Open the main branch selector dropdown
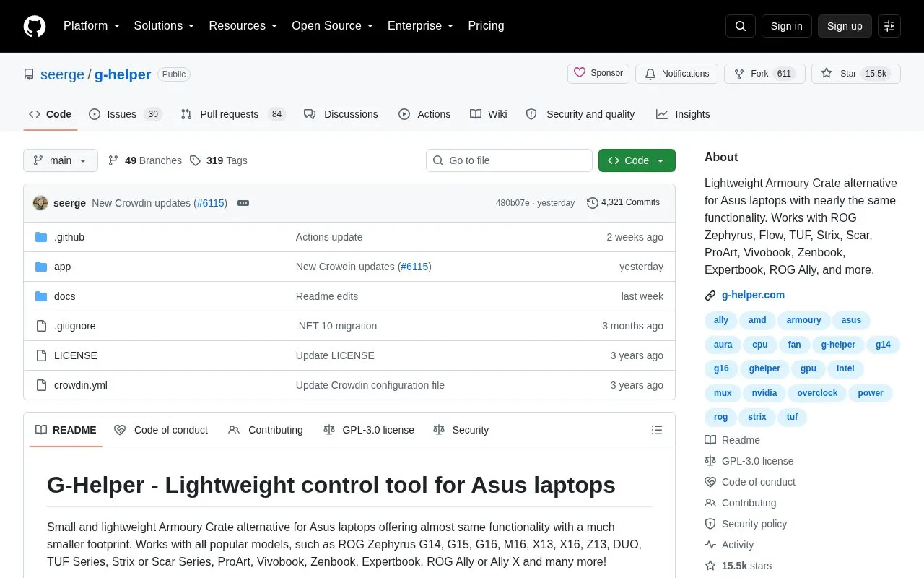924x578 pixels. [61, 160]
